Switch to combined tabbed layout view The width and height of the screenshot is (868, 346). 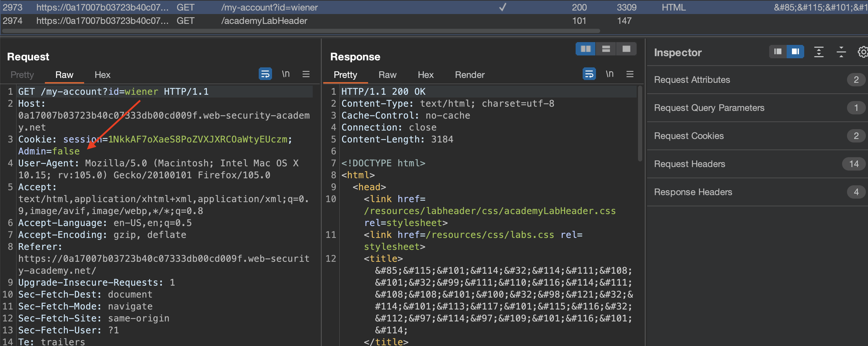tap(626, 49)
